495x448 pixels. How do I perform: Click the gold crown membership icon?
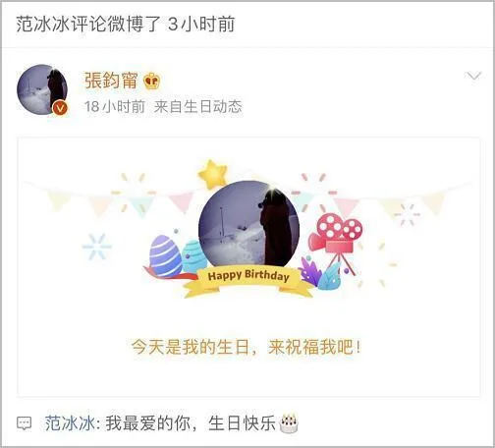[151, 81]
